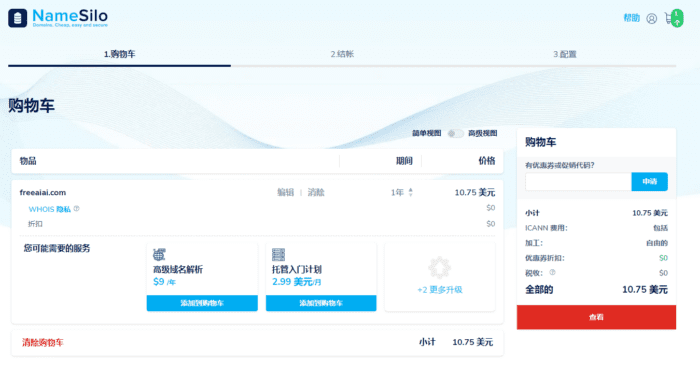The height and width of the screenshot is (376, 700).
Task: Focus the coupon code input field
Action: (578, 182)
